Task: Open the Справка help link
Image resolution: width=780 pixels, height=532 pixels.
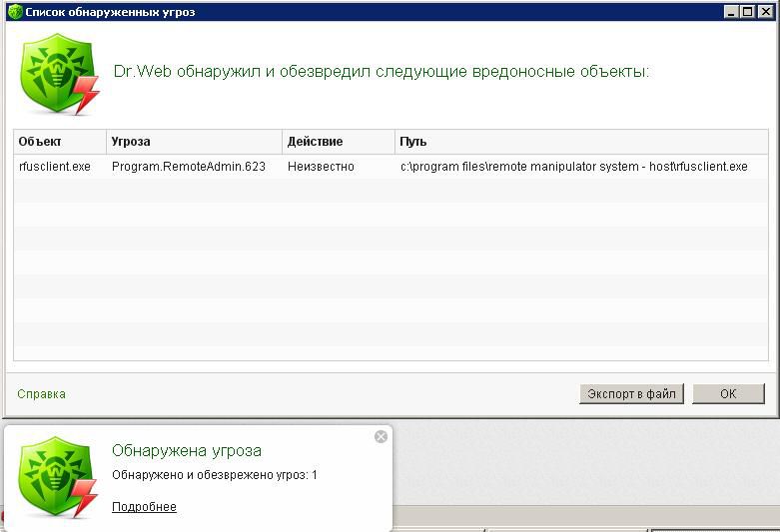Action: click(41, 394)
